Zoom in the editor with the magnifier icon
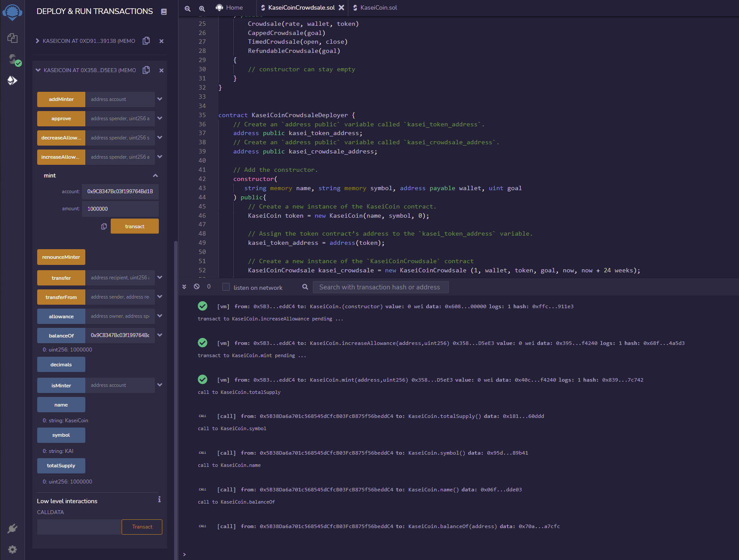This screenshot has width=739, height=560. 202,8
